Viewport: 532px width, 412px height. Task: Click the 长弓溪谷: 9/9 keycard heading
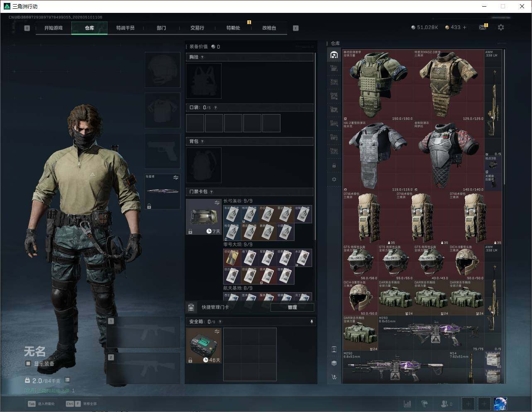238,201
